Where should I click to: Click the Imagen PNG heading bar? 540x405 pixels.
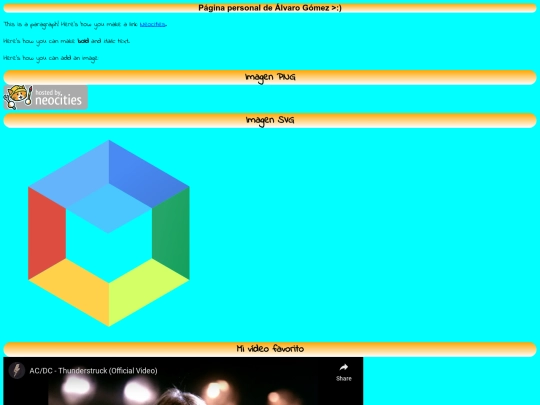(x=270, y=77)
